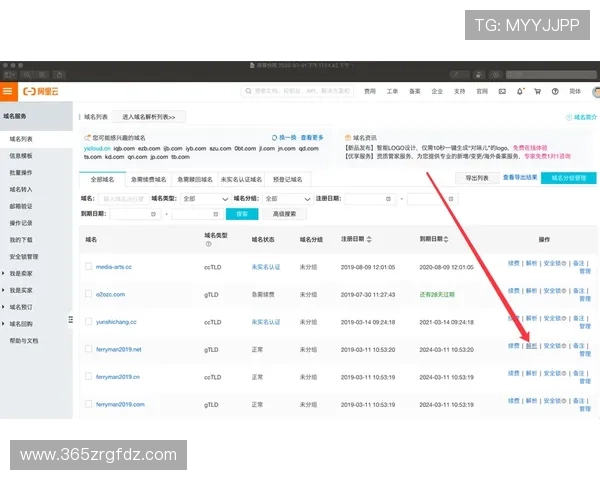This screenshot has height=480, width=600.
Task: Tick the checkbox for ferryman2019.cn
Action: click(88, 376)
